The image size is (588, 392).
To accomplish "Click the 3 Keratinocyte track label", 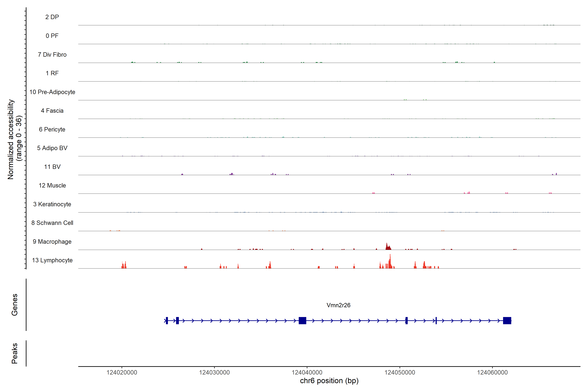I will coord(52,204).
